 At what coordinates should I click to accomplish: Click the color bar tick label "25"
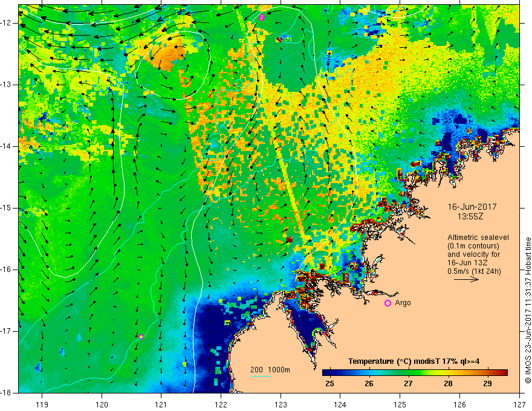coord(329,384)
